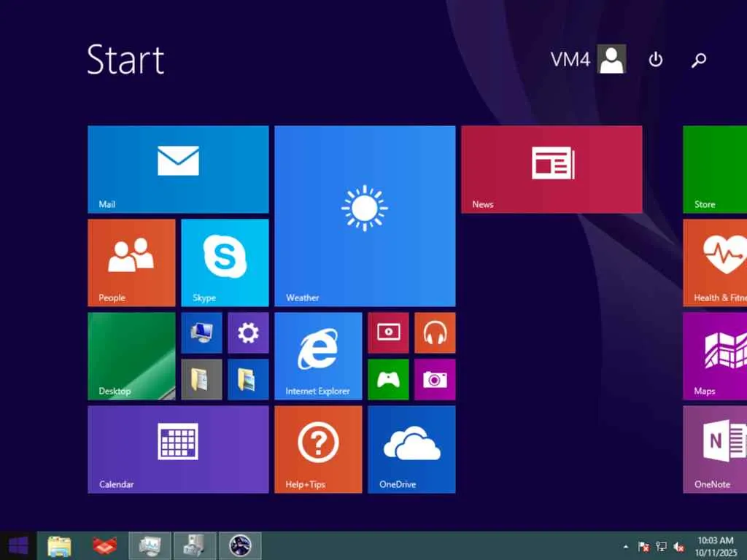Open the PC settings gear tile
Viewport: 747px width, 560px height.
click(248, 332)
